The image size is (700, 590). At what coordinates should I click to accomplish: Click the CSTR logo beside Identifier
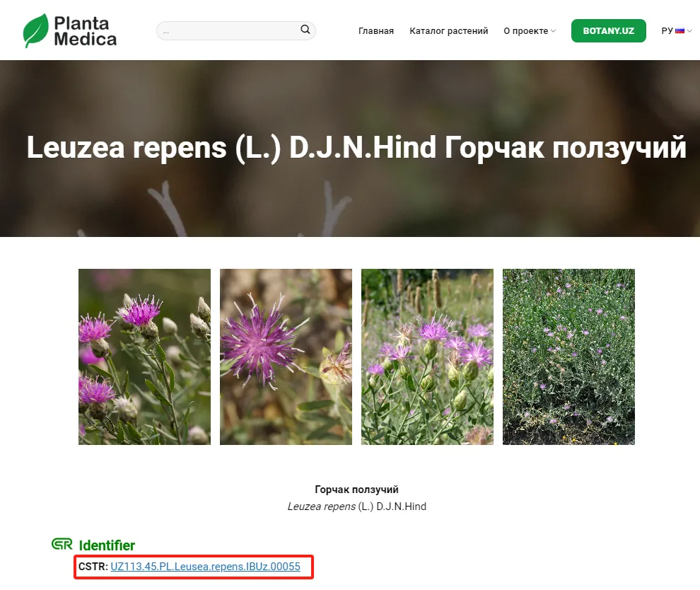click(62, 545)
